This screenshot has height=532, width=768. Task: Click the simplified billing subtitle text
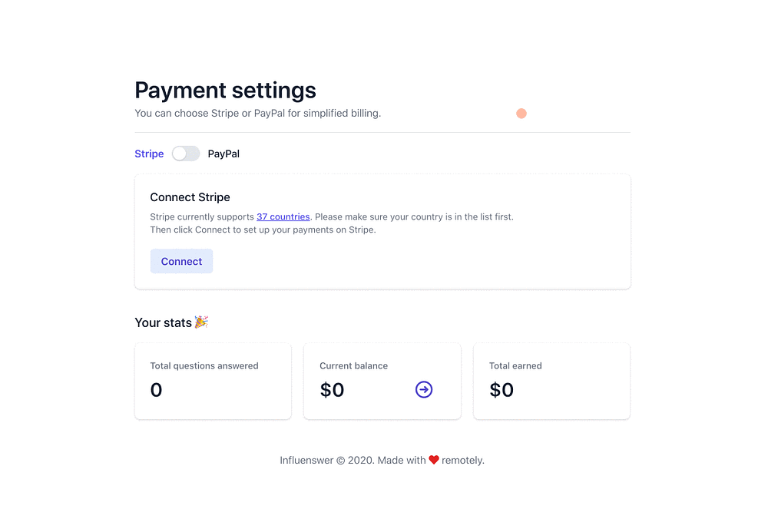click(257, 114)
